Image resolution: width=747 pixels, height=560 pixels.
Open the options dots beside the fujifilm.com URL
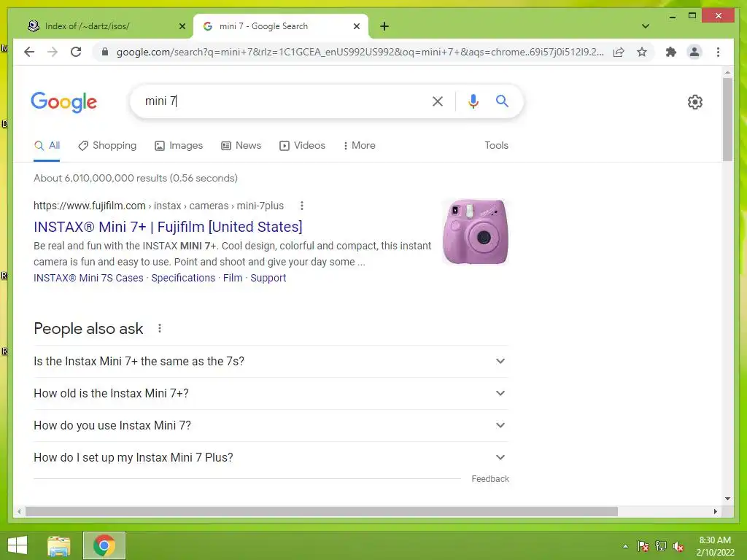point(301,206)
